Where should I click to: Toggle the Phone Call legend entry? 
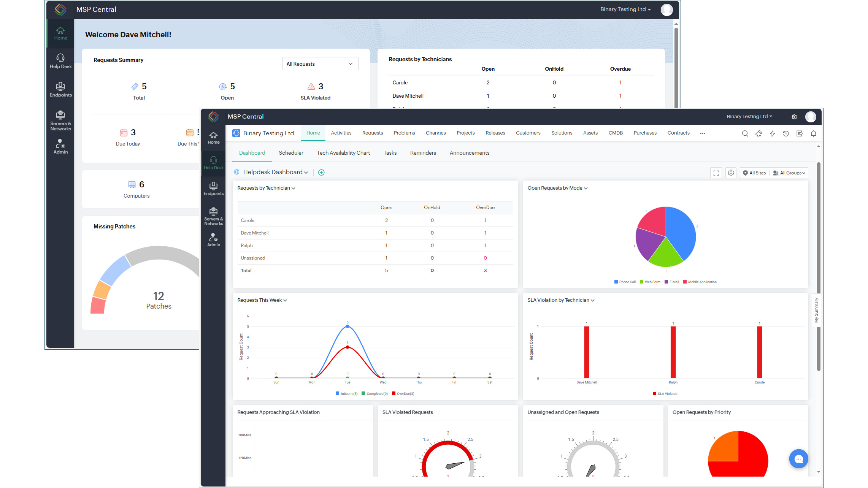pos(625,282)
